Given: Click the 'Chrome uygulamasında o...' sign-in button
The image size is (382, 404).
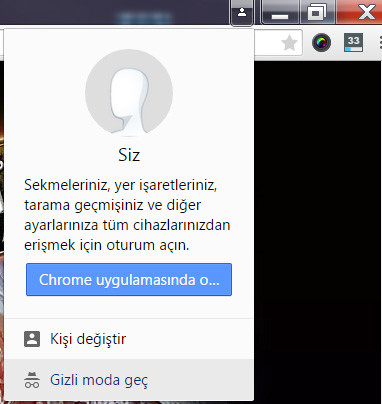Looking at the screenshot, I should [x=129, y=279].
